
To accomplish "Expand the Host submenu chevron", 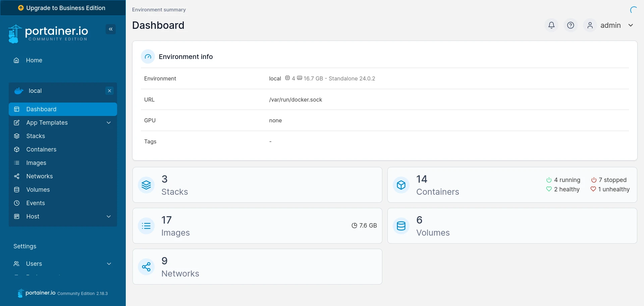I will pyautogui.click(x=109, y=217).
